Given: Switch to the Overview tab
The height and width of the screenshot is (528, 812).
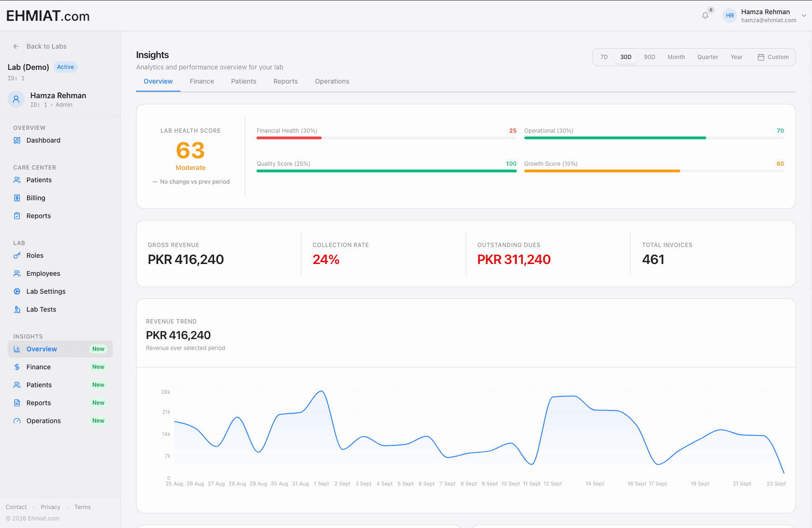Looking at the screenshot, I should [158, 81].
